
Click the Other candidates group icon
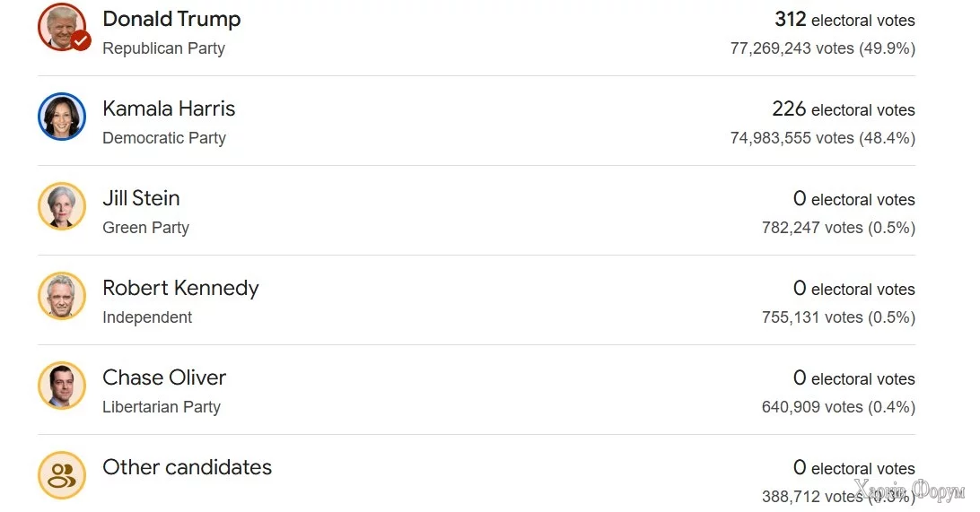(x=62, y=475)
